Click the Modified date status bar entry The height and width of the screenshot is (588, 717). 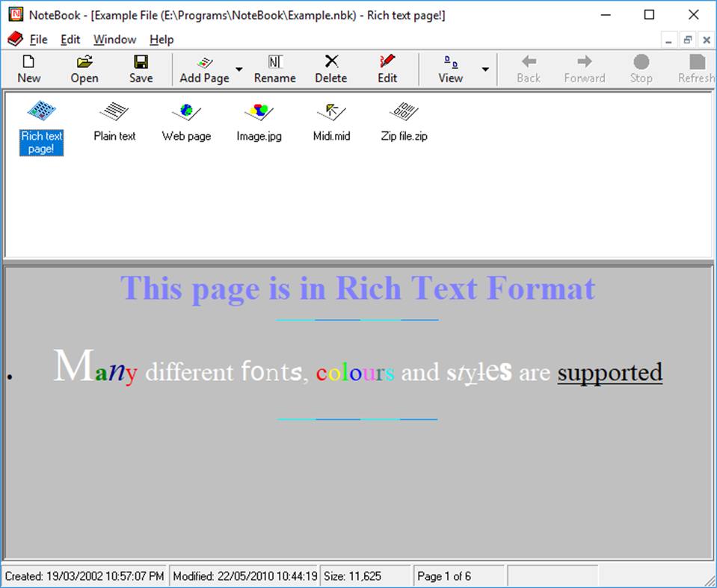coord(244,576)
